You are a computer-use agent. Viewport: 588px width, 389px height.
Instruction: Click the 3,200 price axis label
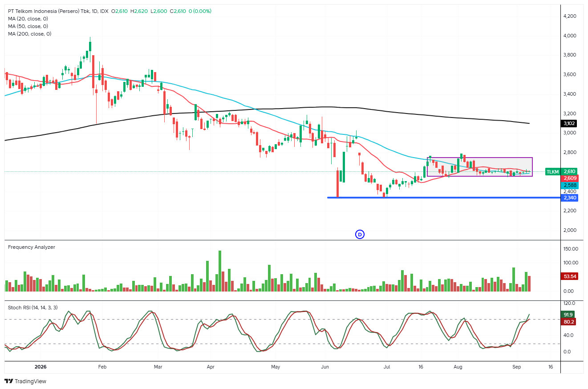click(x=570, y=113)
